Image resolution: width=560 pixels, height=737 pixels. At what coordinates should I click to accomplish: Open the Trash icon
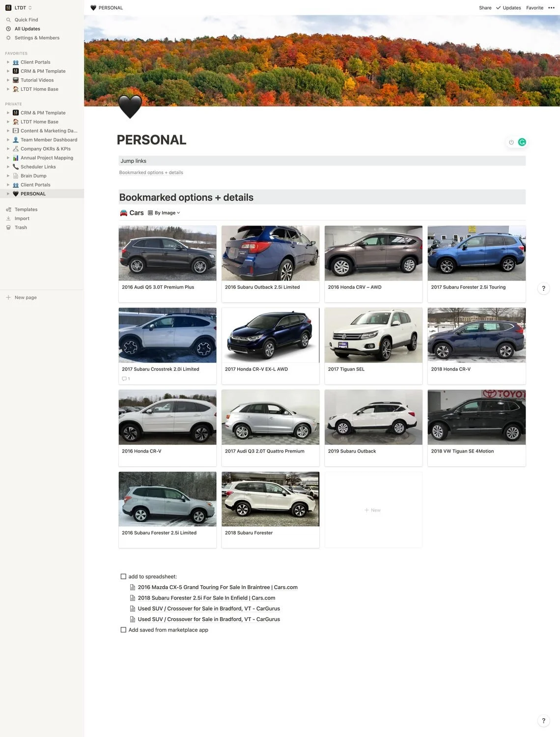(8, 227)
